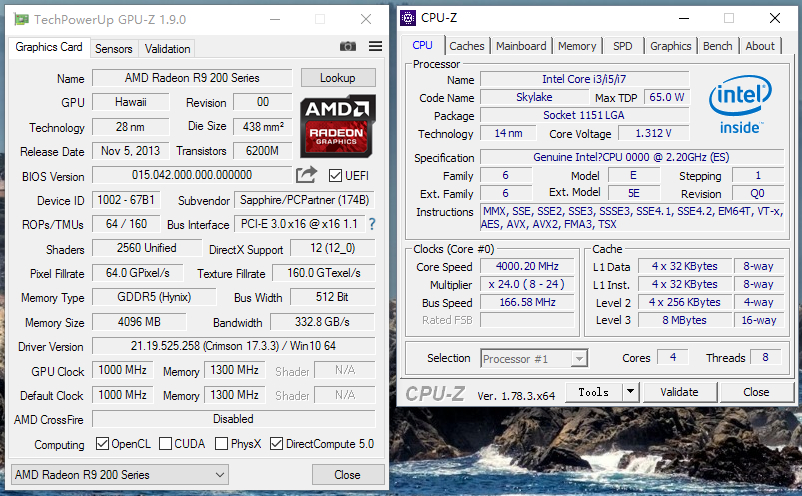The height and width of the screenshot is (496, 802).
Task: Click the AMD CrossFire Disabled field
Action: [x=233, y=419]
